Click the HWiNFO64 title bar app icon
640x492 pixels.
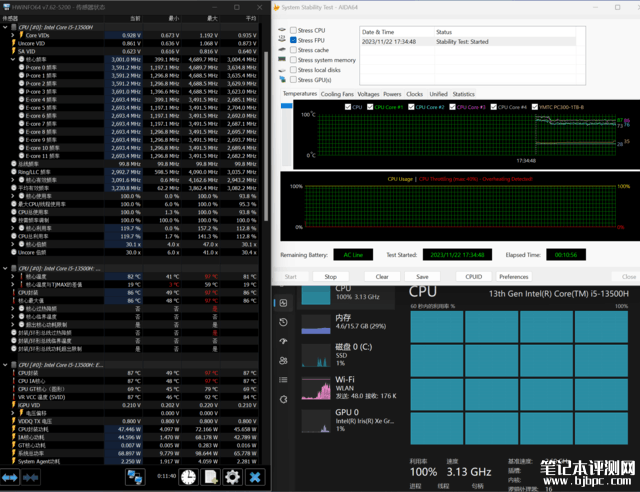coord(6,7)
